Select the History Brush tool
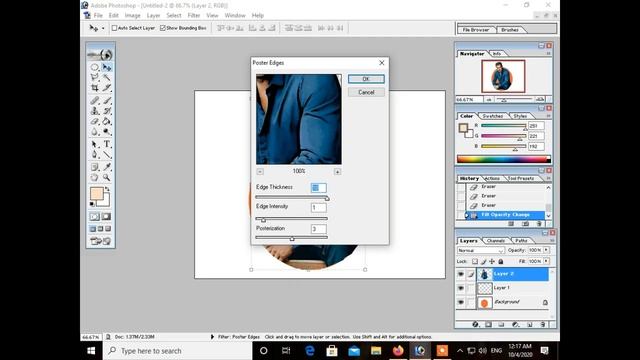 (107, 111)
